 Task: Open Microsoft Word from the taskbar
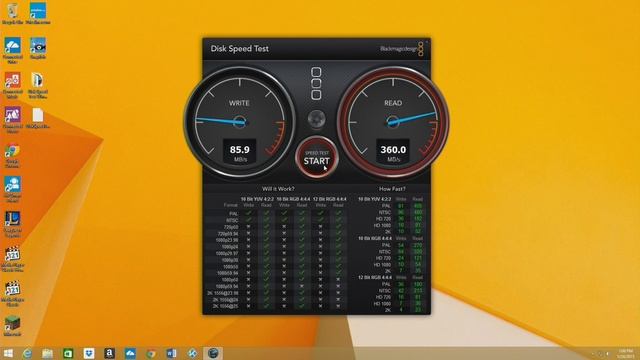tap(171, 353)
